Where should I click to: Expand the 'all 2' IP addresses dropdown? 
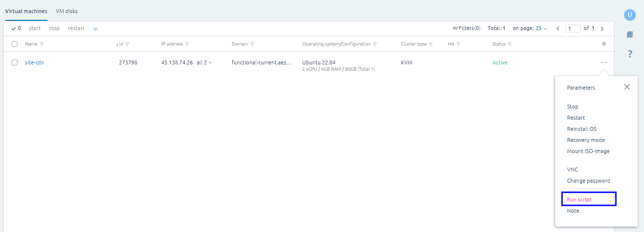[205, 62]
